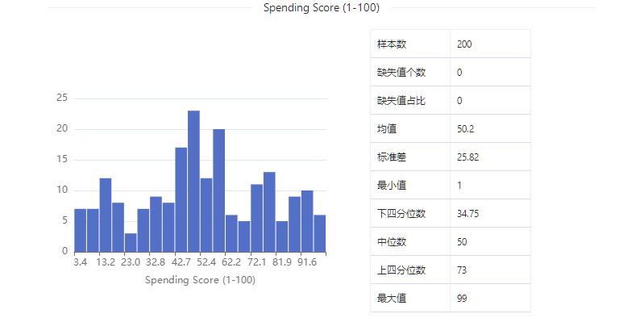Click the x-axis label '32.8'
Screen dimensions: 644x318
point(156,262)
